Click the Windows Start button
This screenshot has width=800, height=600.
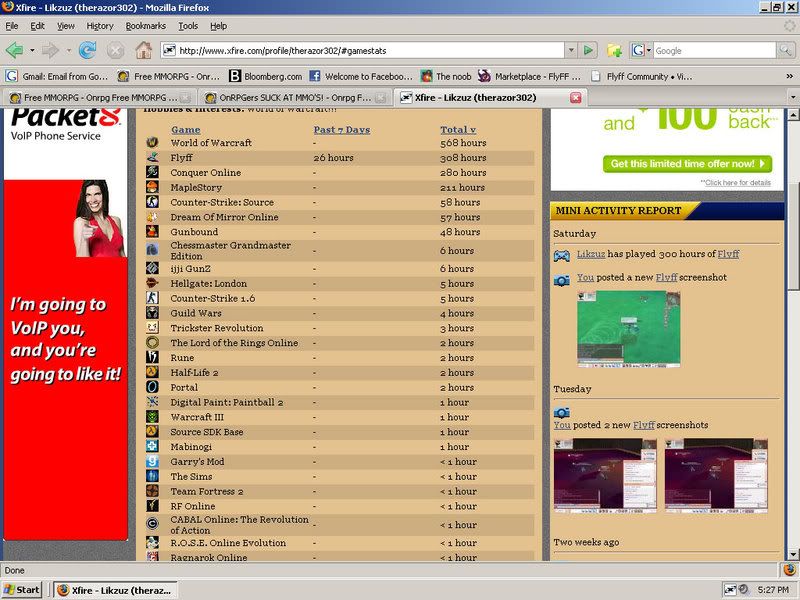click(x=22, y=589)
